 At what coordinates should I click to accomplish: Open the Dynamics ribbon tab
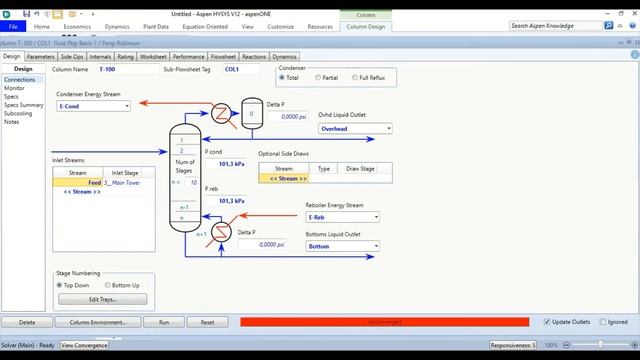(117, 27)
